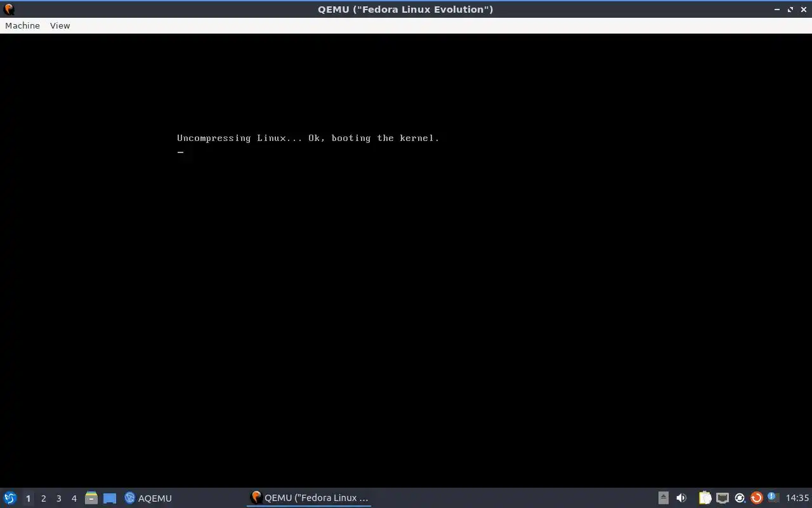Open the volume control speaker icon
812x508 pixels.
[681, 498]
